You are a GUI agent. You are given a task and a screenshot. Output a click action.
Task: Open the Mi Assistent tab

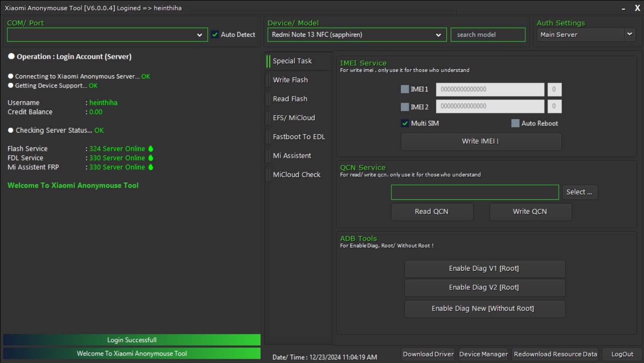coord(299,156)
